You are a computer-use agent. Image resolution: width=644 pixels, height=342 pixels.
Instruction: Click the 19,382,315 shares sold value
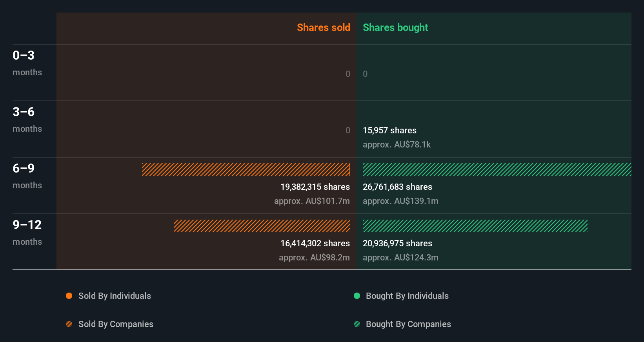tap(315, 187)
